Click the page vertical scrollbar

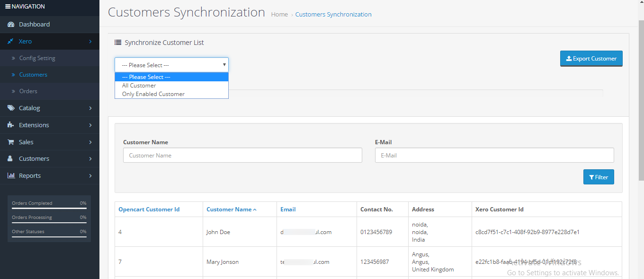tap(641, 99)
